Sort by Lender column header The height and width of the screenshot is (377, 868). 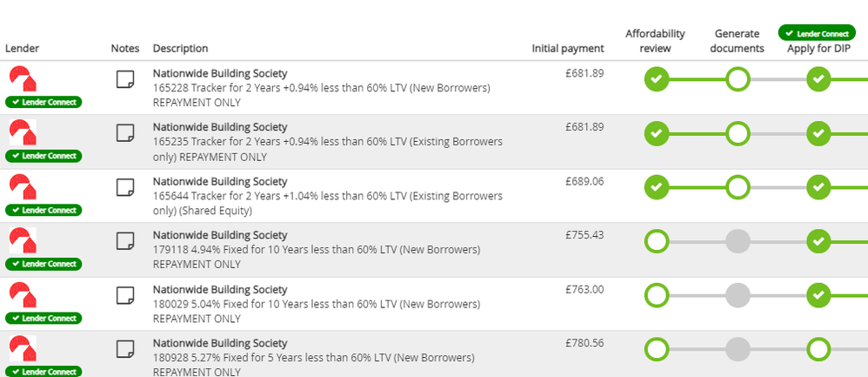pyautogui.click(x=23, y=49)
